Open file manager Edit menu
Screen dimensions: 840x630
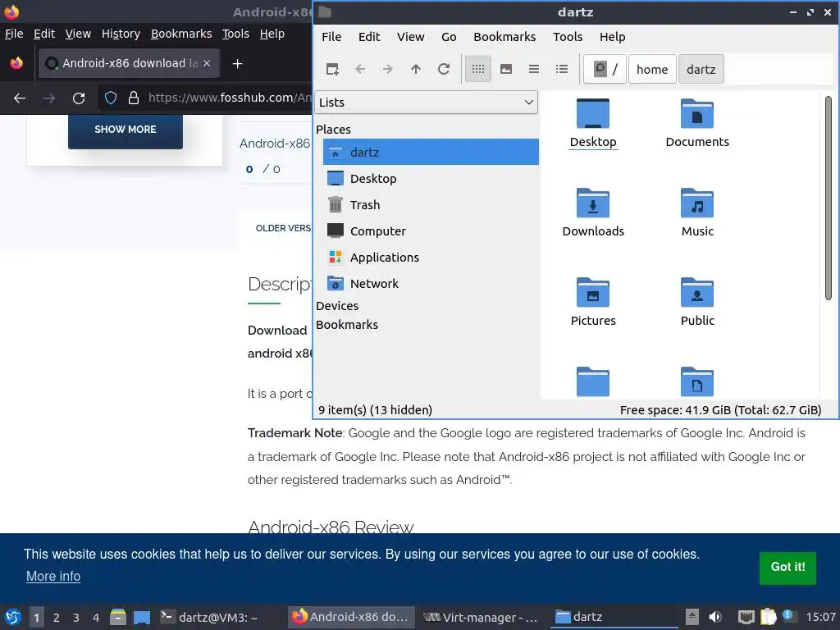(369, 36)
